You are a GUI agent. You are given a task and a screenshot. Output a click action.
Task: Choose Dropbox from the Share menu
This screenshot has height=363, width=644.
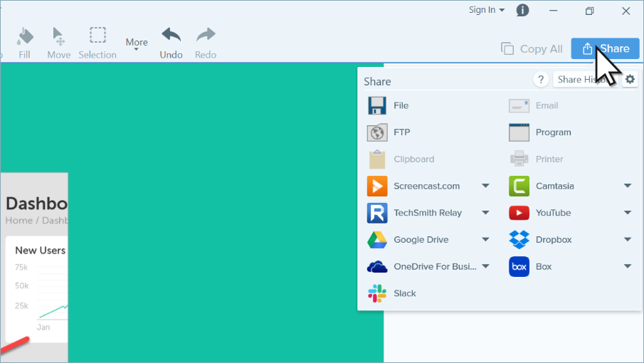553,240
